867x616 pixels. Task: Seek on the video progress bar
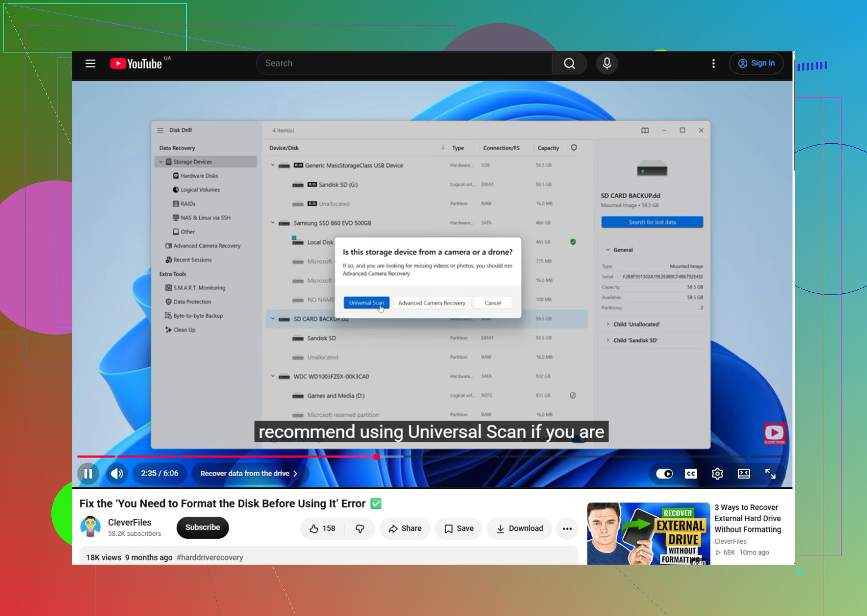432,456
